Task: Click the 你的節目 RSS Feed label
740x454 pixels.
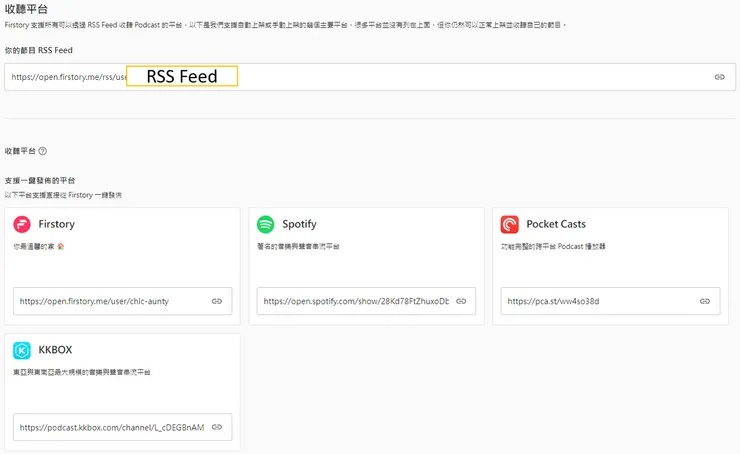Action: coord(39,50)
